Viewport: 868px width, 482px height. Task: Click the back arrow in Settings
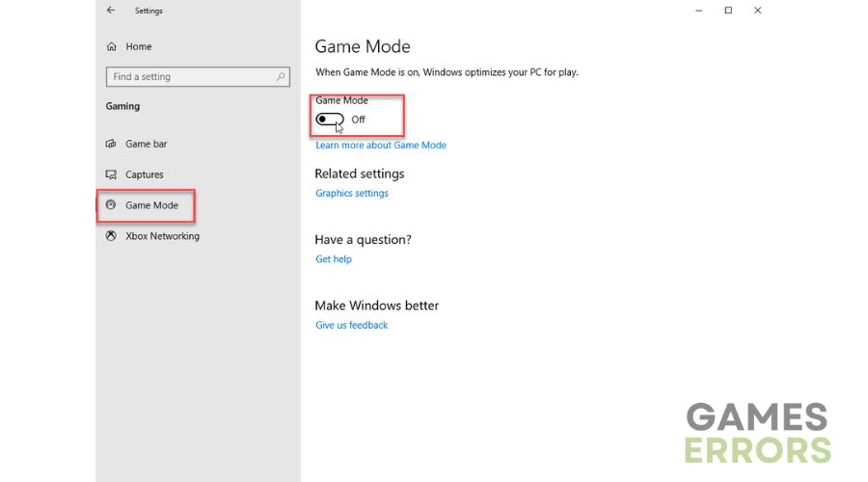point(111,10)
